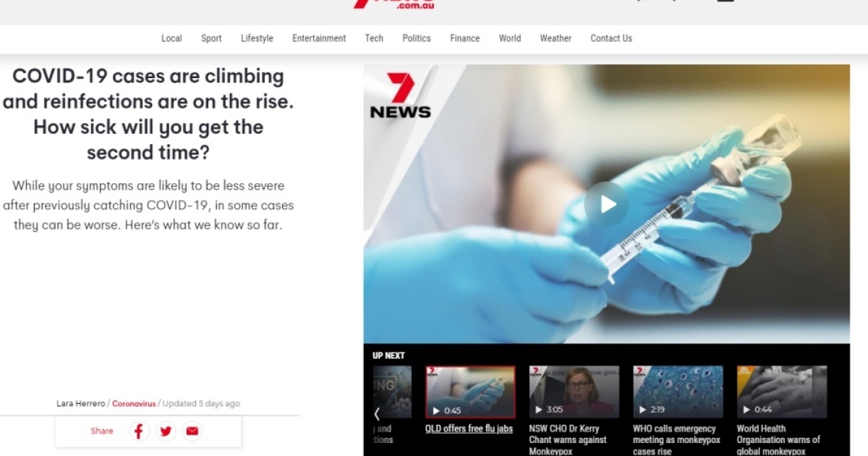868x456 pixels.
Task: Go to the Sport section
Action: point(211,38)
